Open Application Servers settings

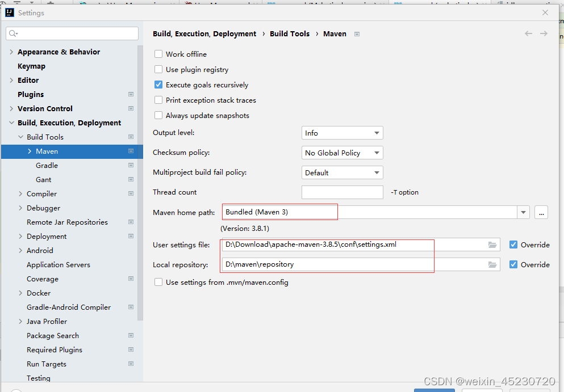59,265
